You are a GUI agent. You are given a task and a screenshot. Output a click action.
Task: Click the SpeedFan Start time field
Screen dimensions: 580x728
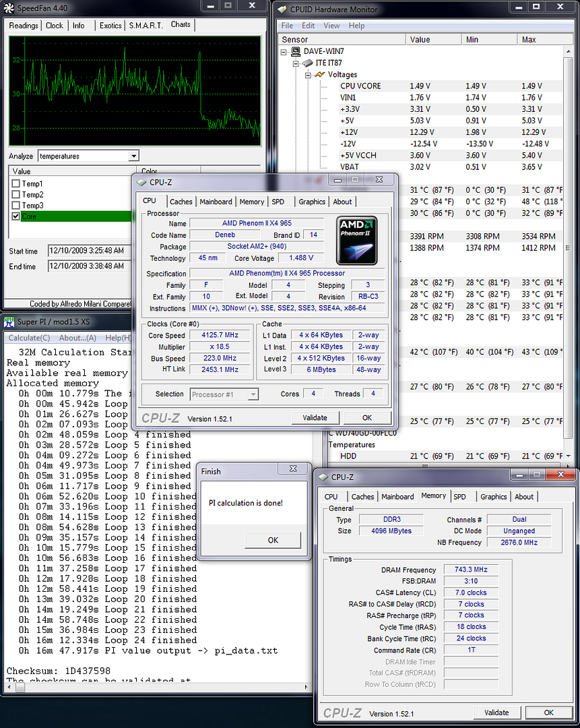(x=90, y=251)
